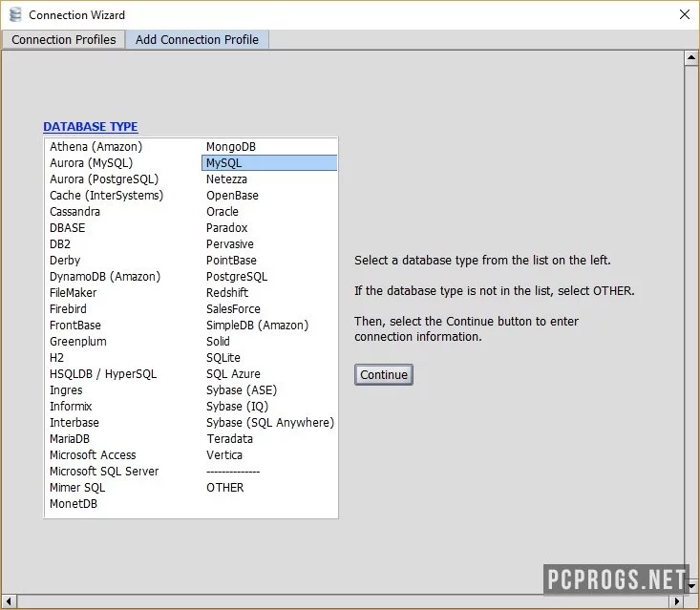The width and height of the screenshot is (700, 610).
Task: Choose Firebird in the list
Action: coord(68,308)
